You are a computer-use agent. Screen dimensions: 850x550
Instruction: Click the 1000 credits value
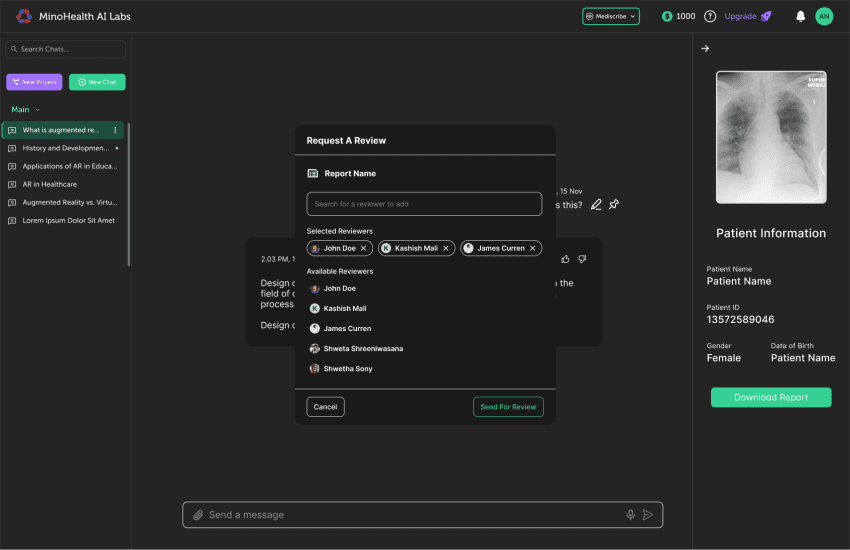click(686, 16)
